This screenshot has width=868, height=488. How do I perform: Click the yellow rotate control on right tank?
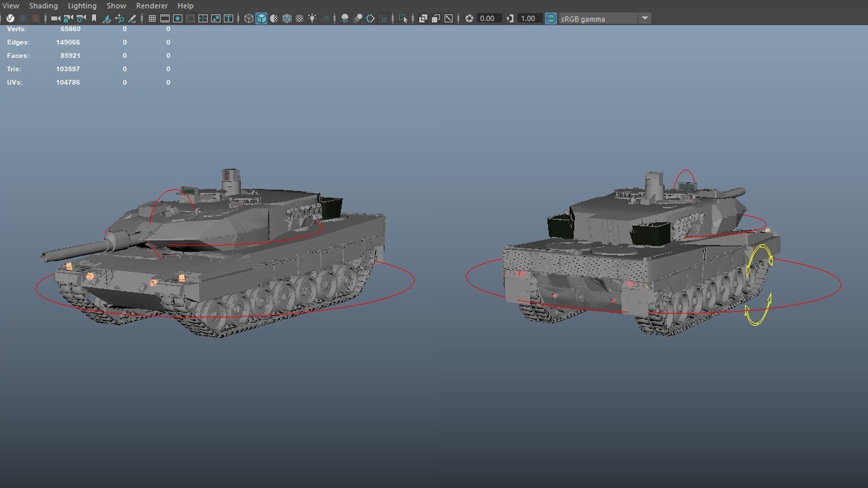[x=759, y=285]
